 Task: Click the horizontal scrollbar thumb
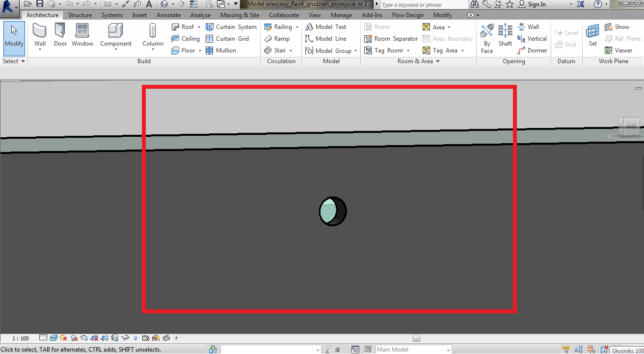(x=416, y=338)
